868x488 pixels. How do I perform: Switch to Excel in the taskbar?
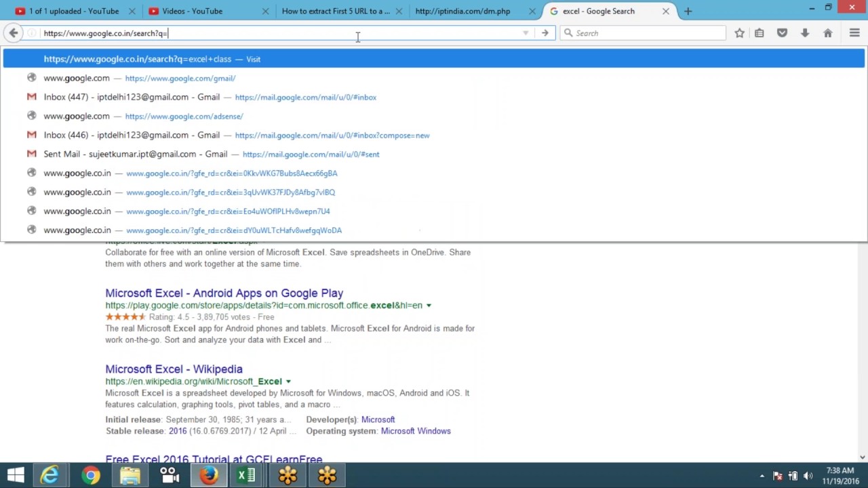pos(247,475)
